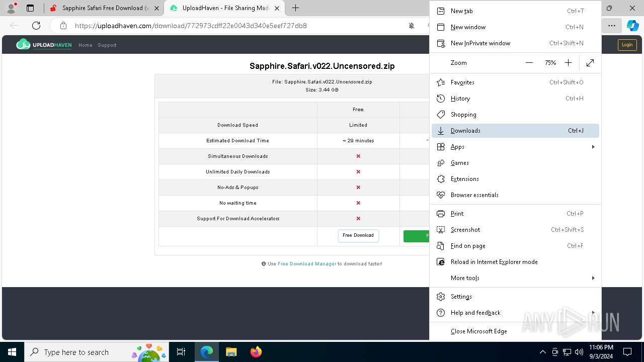
Task: Open the tab actions menu icon
Action: click(30, 8)
